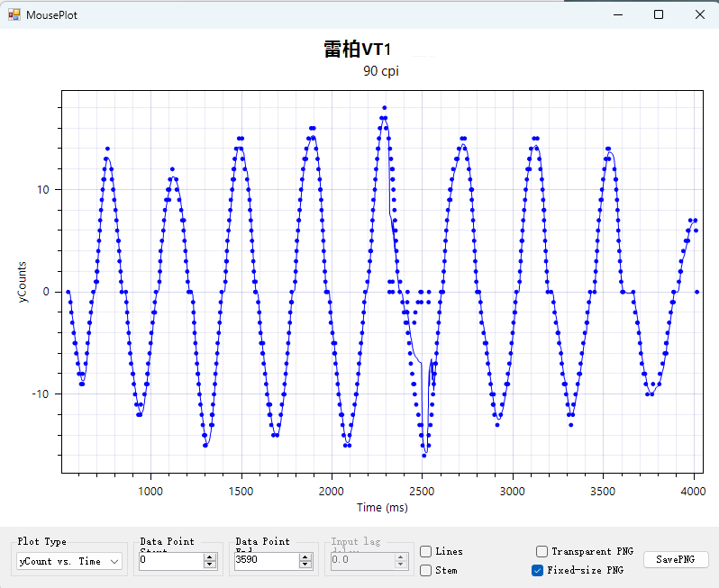This screenshot has width=719, height=588.
Task: Decrease Data Point End with down arrow
Action: click(305, 565)
